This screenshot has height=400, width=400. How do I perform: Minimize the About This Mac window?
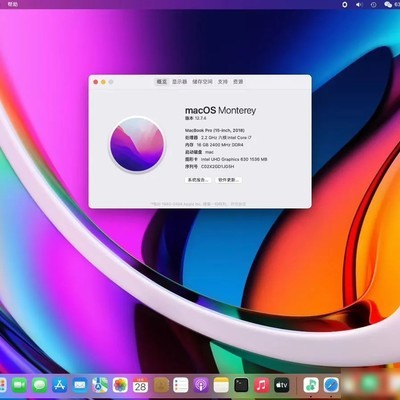click(103, 82)
